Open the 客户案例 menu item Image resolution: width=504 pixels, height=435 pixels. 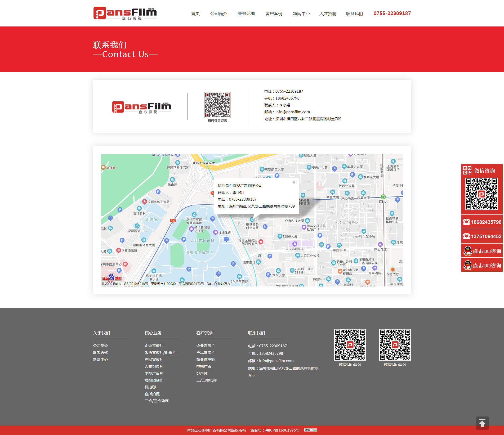click(x=274, y=14)
